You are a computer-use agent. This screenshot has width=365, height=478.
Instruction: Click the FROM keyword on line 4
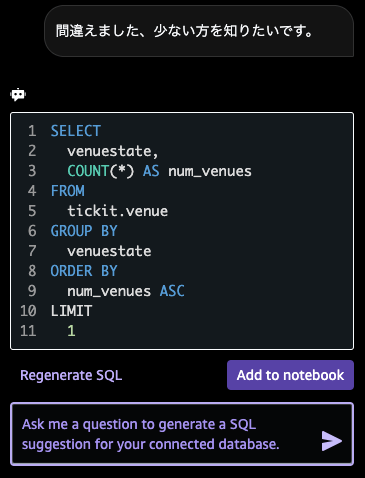coord(68,191)
